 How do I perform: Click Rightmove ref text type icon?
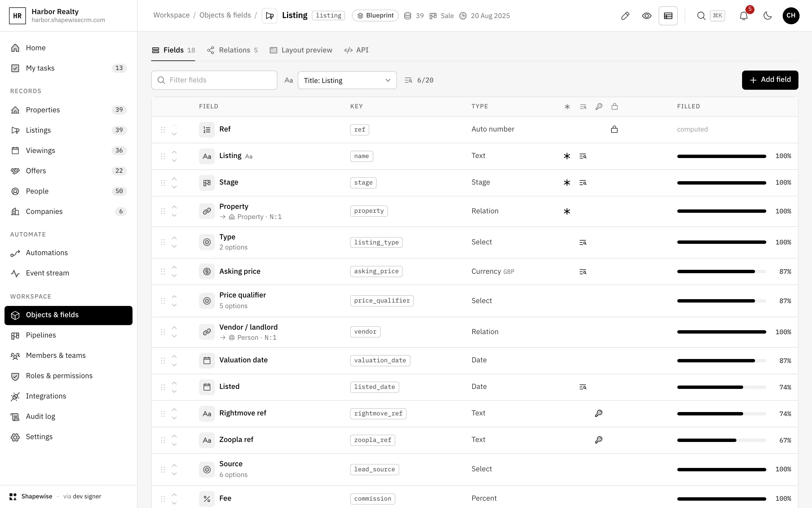click(207, 413)
